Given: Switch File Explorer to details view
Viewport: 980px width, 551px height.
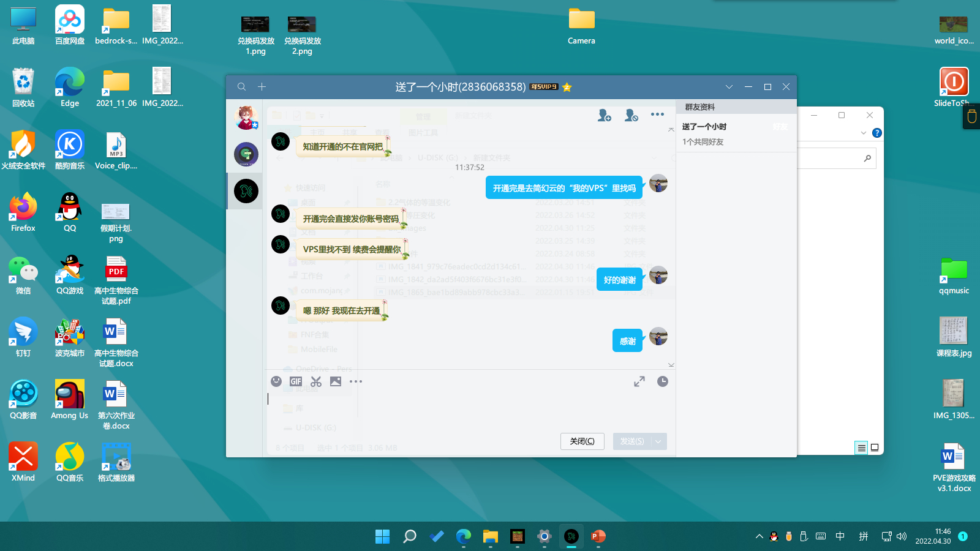Looking at the screenshot, I should pyautogui.click(x=861, y=448).
